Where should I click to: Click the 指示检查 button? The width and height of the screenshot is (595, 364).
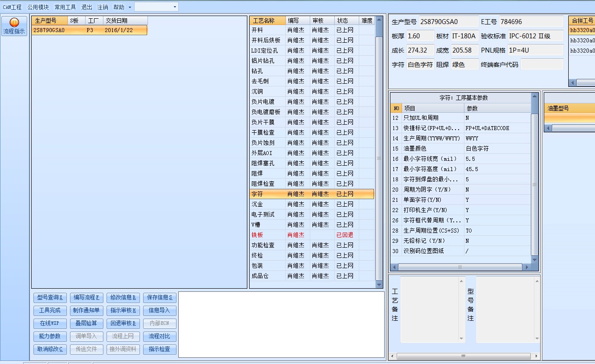pyautogui.click(x=160, y=349)
